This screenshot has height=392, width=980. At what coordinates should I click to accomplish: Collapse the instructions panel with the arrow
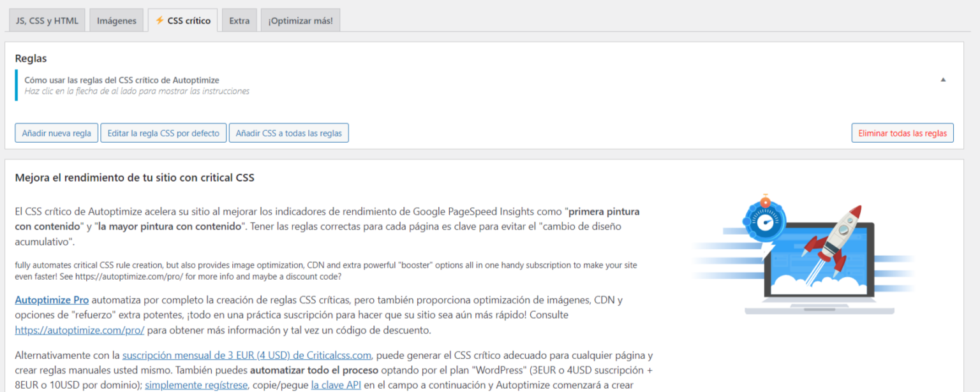click(943, 80)
